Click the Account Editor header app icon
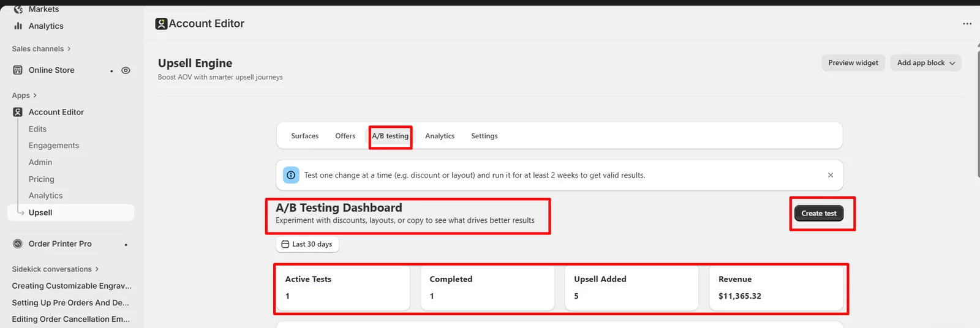 pyautogui.click(x=162, y=24)
